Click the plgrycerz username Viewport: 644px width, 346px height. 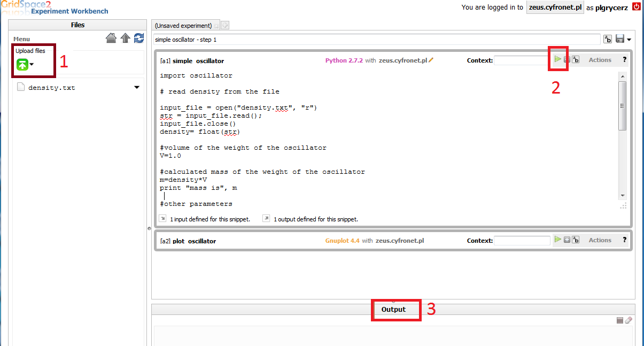coord(612,7)
